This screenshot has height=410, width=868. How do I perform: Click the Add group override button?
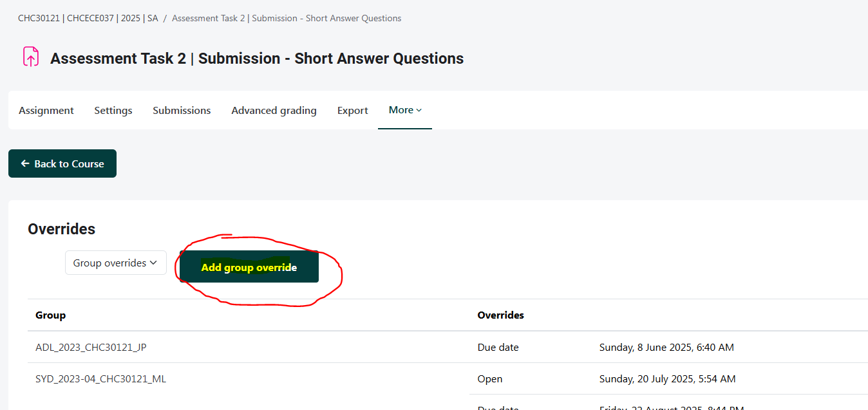pyautogui.click(x=249, y=267)
